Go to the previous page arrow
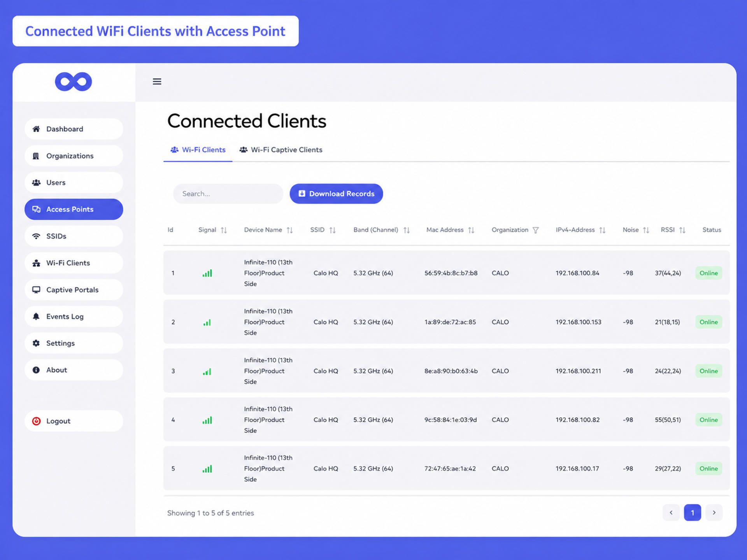This screenshot has height=560, width=747. [671, 513]
